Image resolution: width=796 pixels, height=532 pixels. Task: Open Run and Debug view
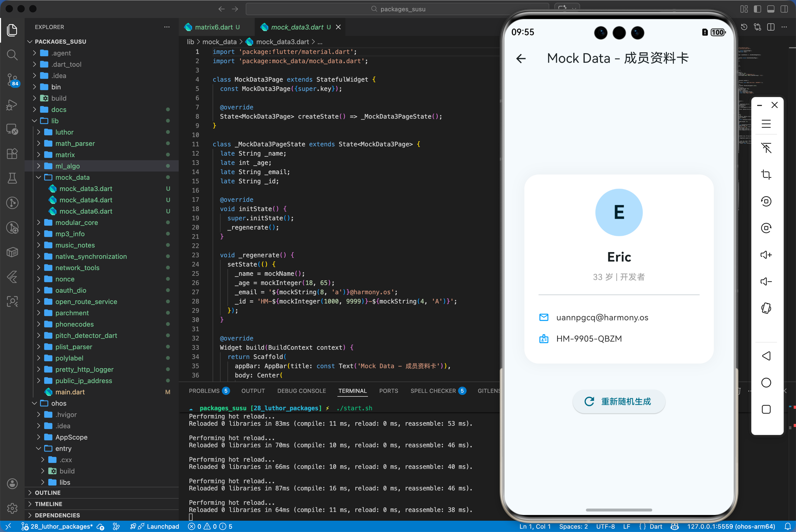(12, 105)
